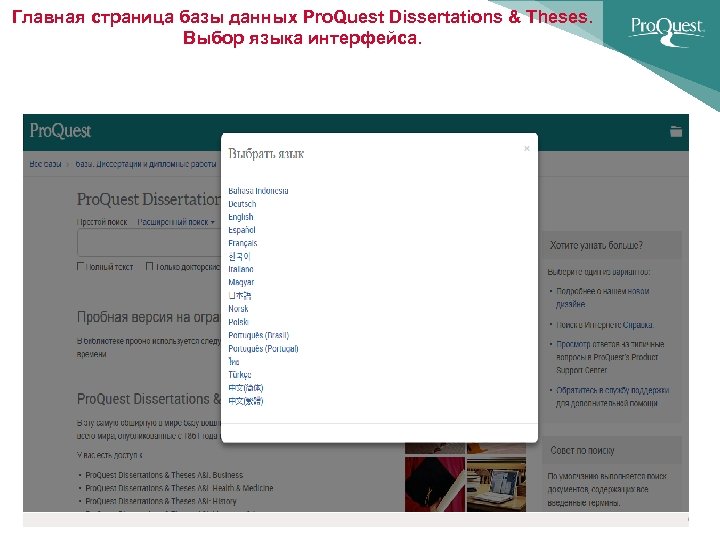This screenshot has width=720, height=540.
Task: Choose Polski language
Action: click(238, 322)
